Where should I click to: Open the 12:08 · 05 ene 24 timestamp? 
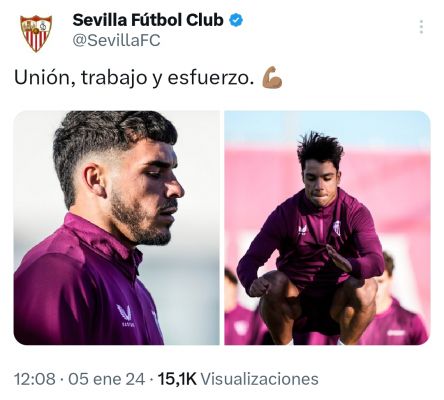click(x=80, y=379)
